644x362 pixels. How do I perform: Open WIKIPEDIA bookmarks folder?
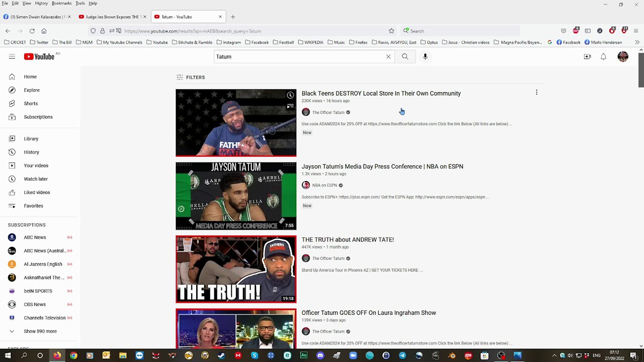[x=310, y=42]
